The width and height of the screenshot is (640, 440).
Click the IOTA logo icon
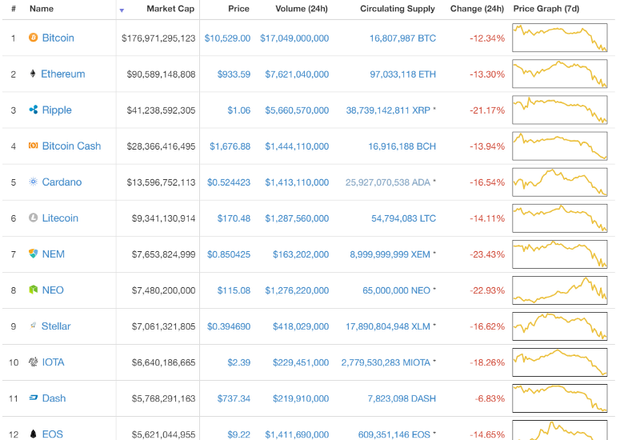point(33,362)
